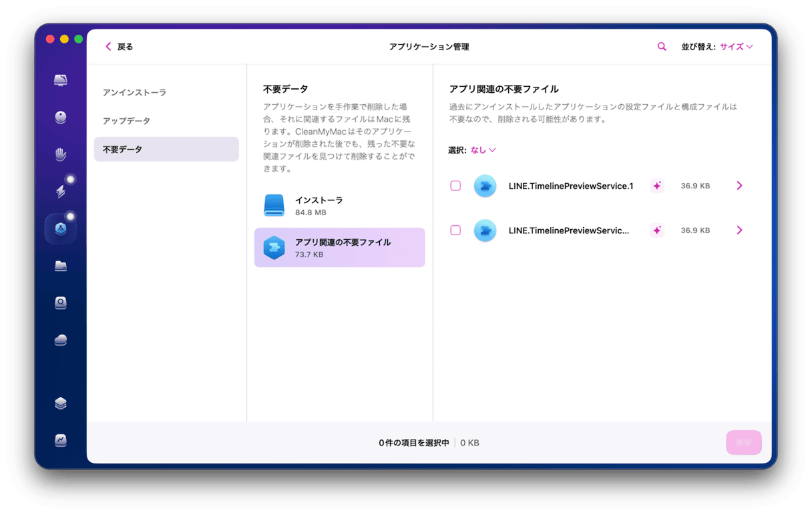Click app icon of second LINE.TimelinePreviewServic... row
812x515 pixels.
click(485, 230)
